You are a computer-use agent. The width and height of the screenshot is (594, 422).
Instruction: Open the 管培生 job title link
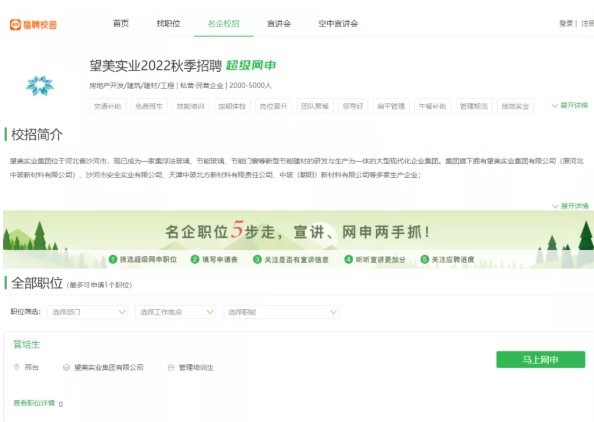tap(27, 344)
